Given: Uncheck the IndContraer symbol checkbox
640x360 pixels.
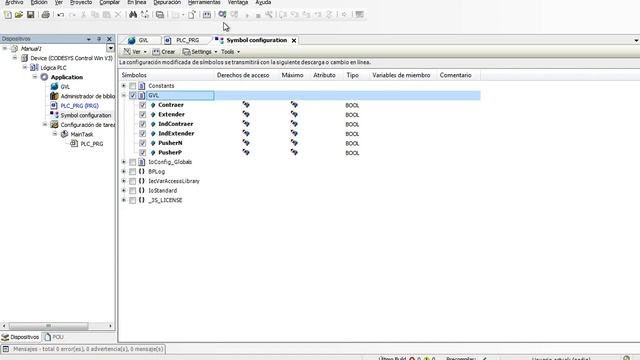Looking at the screenshot, I should click(142, 124).
